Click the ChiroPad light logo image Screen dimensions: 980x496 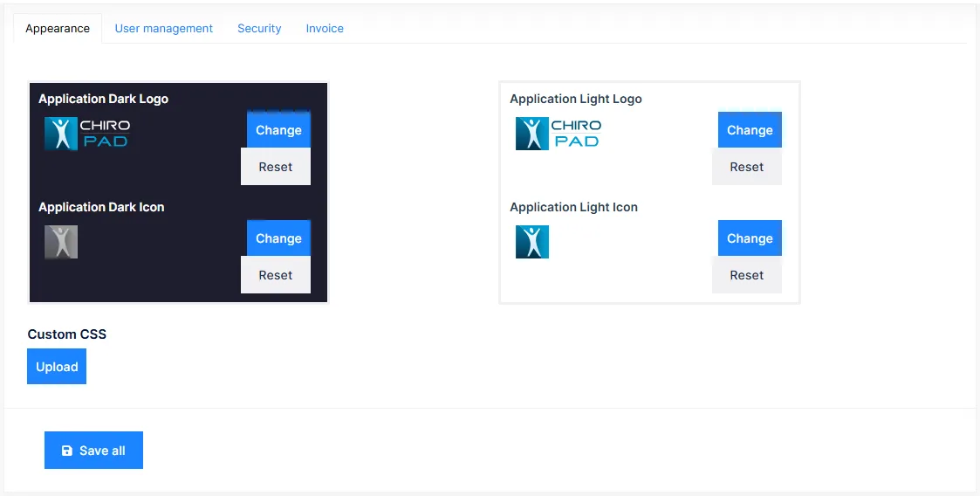pos(559,134)
